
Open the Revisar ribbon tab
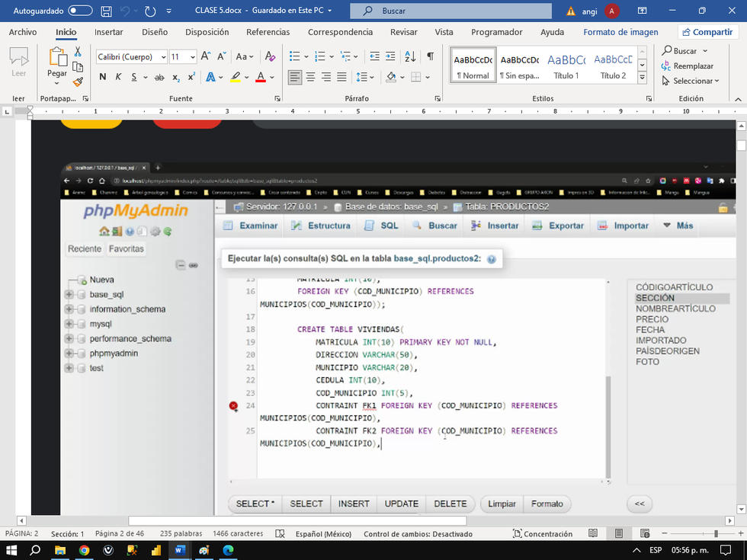coord(403,32)
